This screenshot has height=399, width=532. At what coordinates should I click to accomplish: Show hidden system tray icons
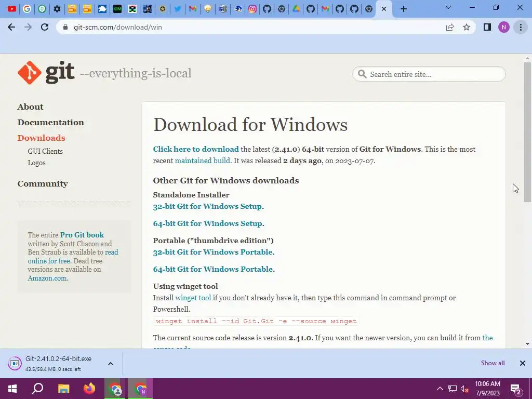click(440, 389)
